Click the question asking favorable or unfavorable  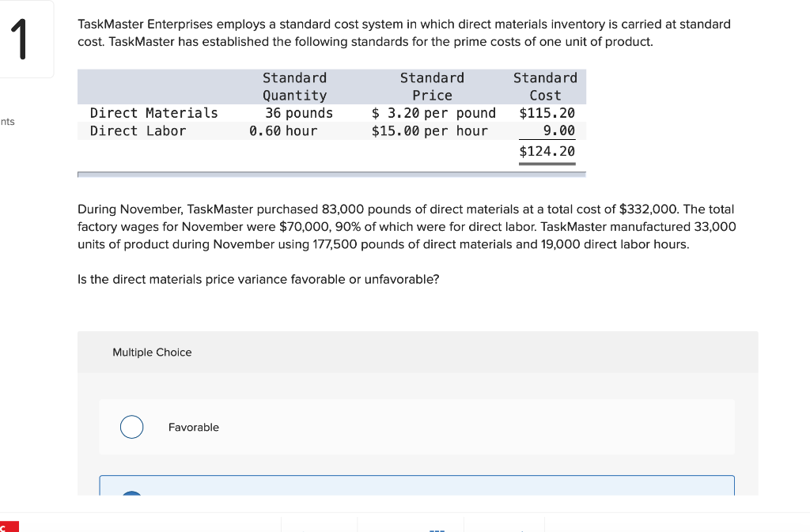[259, 279]
